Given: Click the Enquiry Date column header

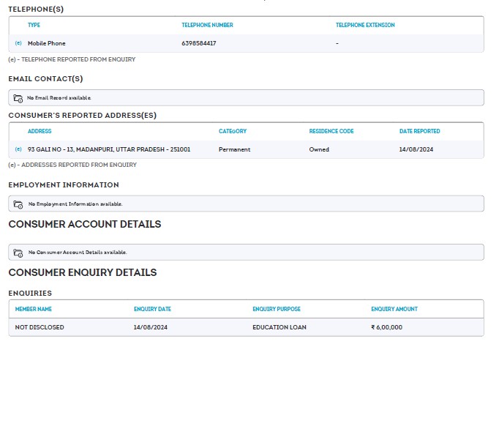Looking at the screenshot, I should (x=152, y=310).
